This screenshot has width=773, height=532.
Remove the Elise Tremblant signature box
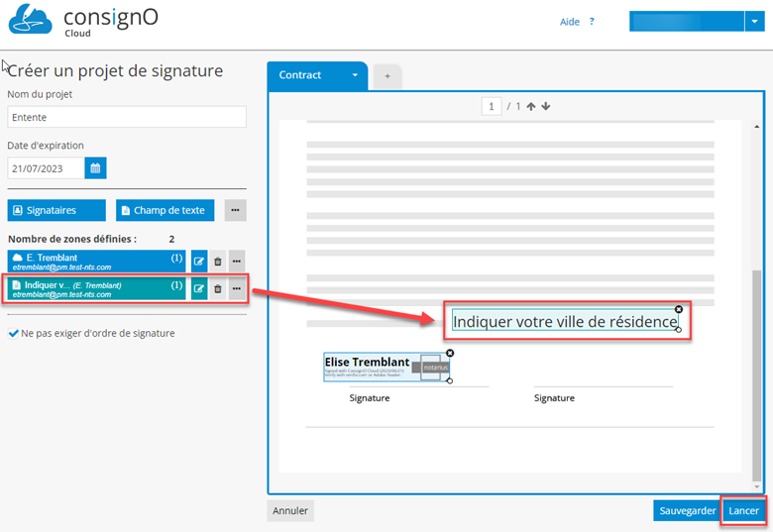tap(450, 354)
